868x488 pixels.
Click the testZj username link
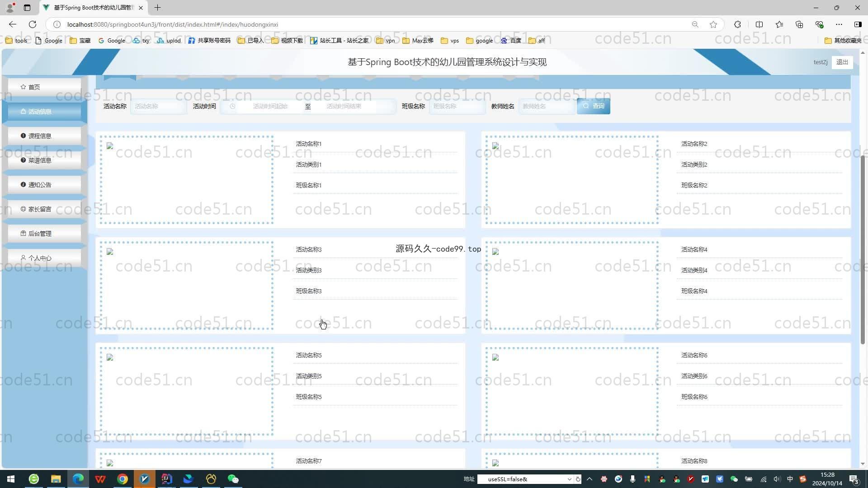[x=820, y=62]
